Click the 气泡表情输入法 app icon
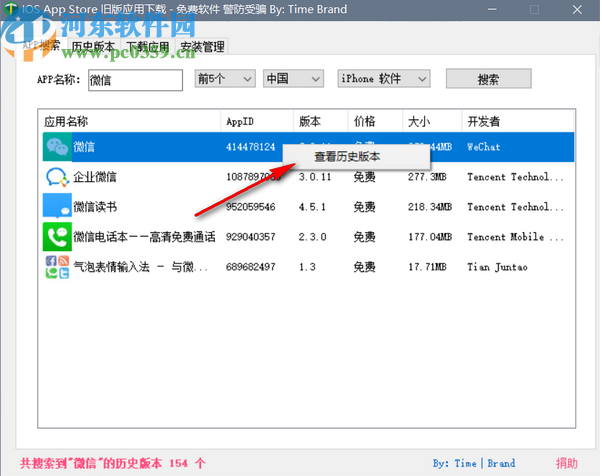Viewport: 602px width, 476px height. click(x=57, y=266)
